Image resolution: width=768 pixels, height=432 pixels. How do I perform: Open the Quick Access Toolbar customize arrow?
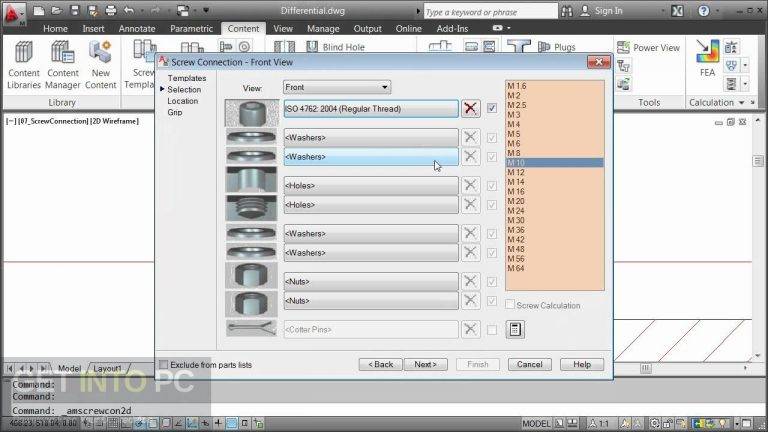[206, 10]
